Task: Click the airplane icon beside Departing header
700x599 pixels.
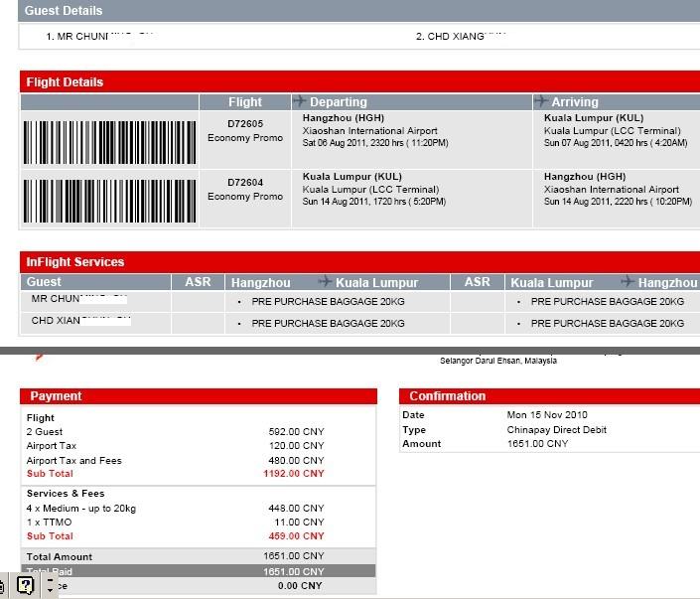Action: tap(300, 101)
